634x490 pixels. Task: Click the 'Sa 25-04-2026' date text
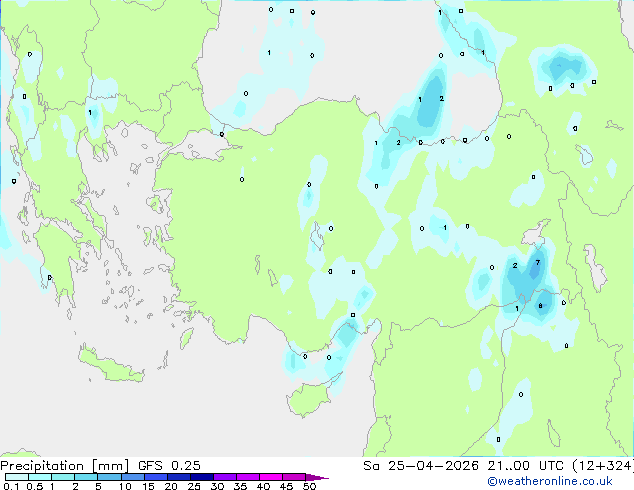point(421,466)
